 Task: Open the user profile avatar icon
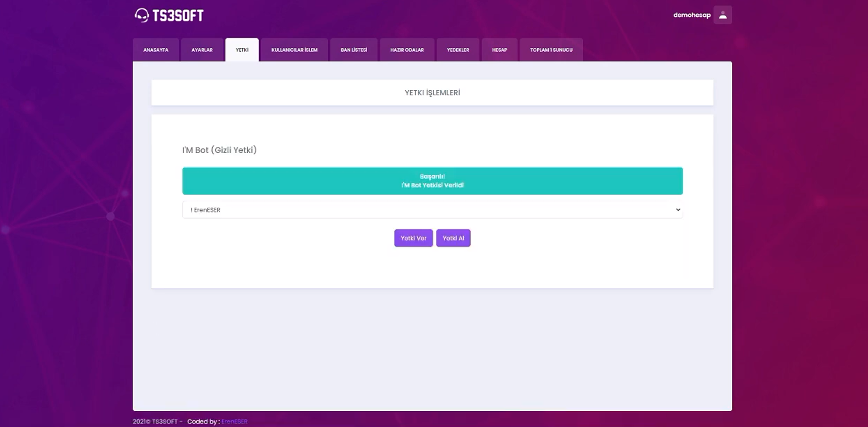pyautogui.click(x=722, y=15)
